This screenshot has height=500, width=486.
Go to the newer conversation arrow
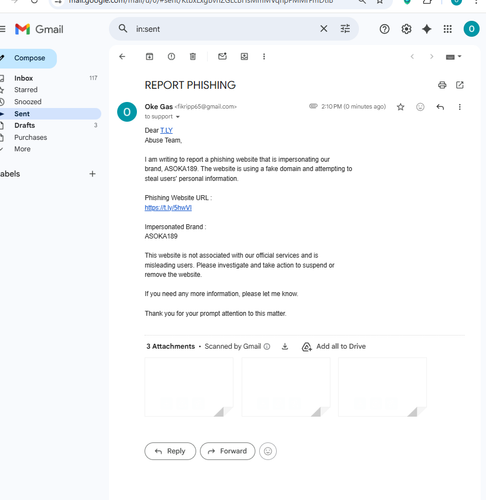click(x=412, y=57)
